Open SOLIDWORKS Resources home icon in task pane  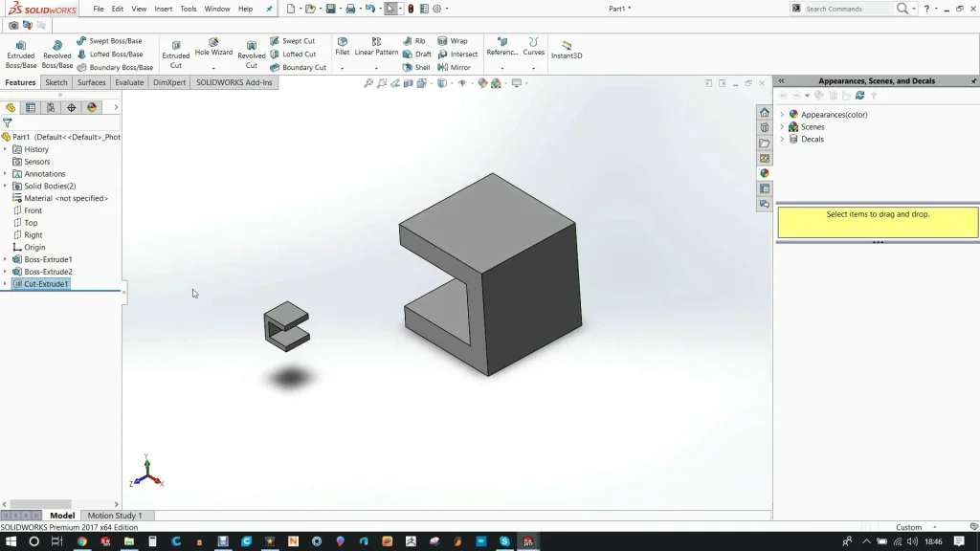coord(765,113)
